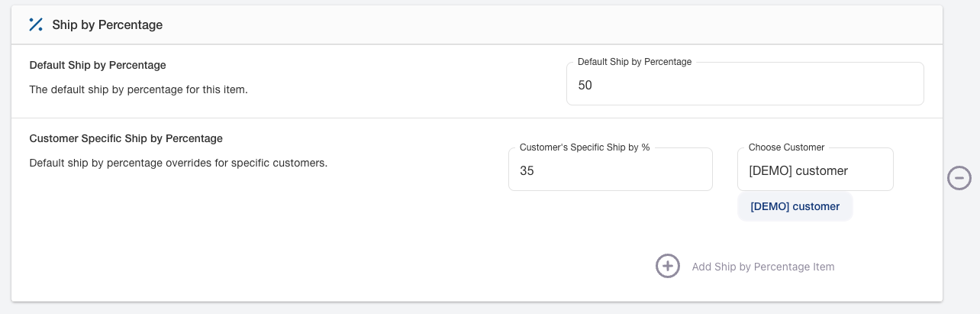Click the text "The default ship by percentage for this item."
Screen dimensions: 980x314
(138, 89)
